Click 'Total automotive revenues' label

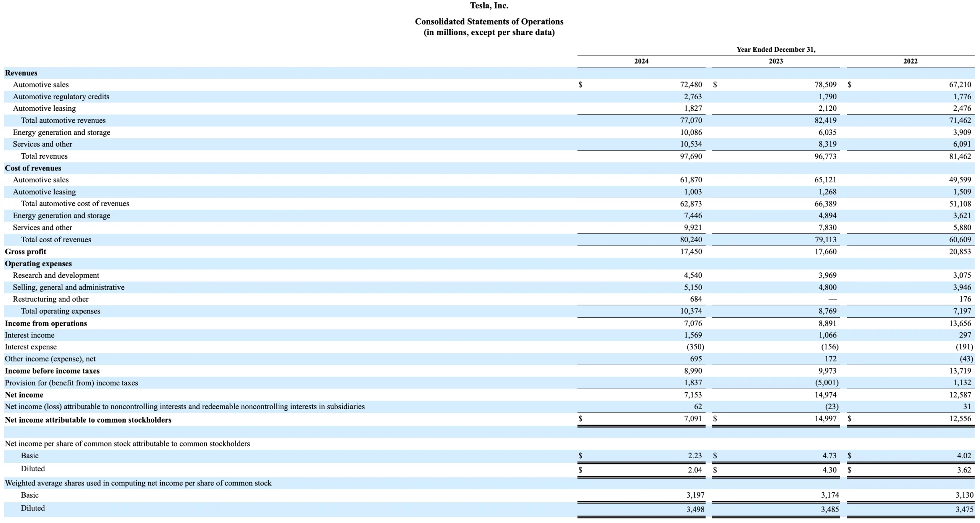[63, 120]
